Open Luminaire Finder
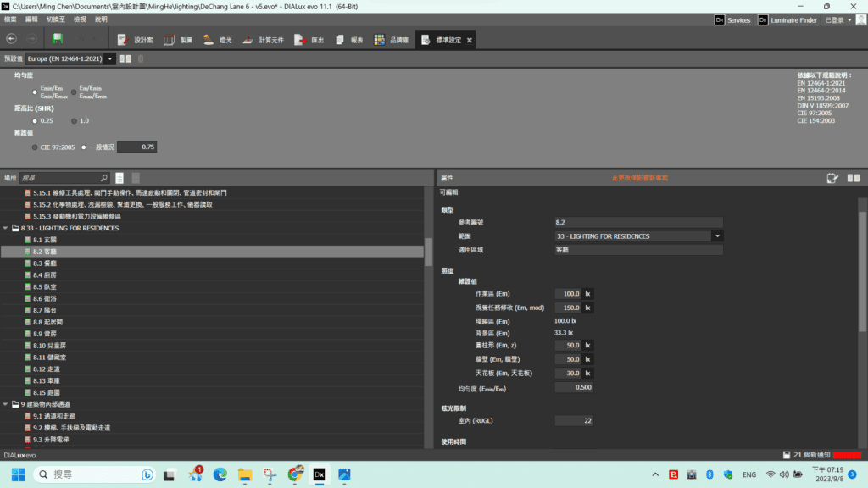 click(787, 20)
